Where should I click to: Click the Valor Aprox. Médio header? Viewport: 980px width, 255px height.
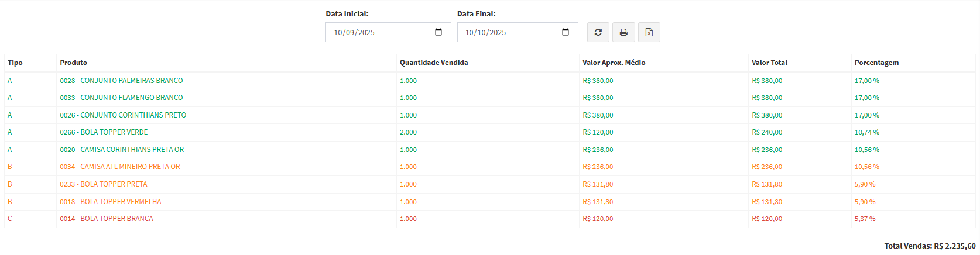(x=614, y=63)
